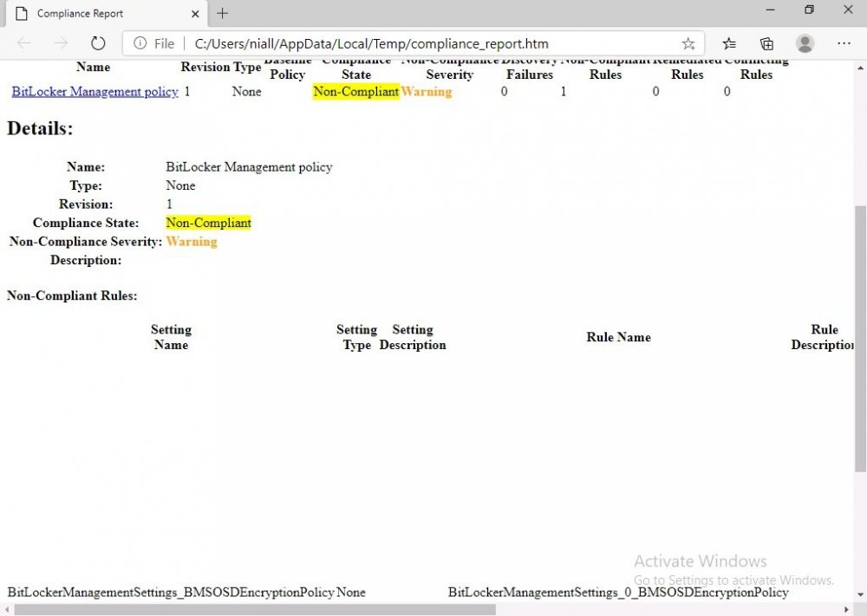The width and height of the screenshot is (867, 616).
Task: Click the browser Forward arrow
Action: click(x=61, y=43)
